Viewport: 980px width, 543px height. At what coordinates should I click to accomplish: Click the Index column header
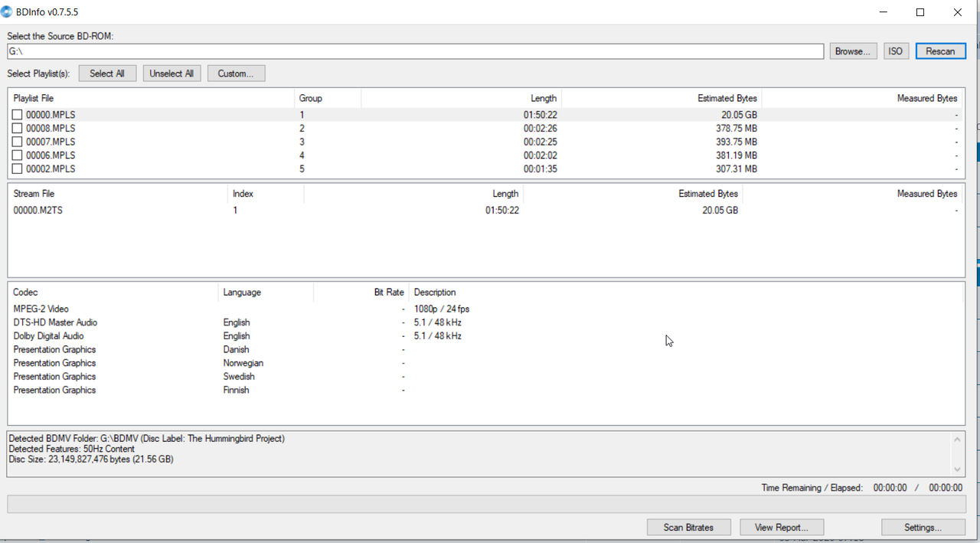(x=266, y=194)
